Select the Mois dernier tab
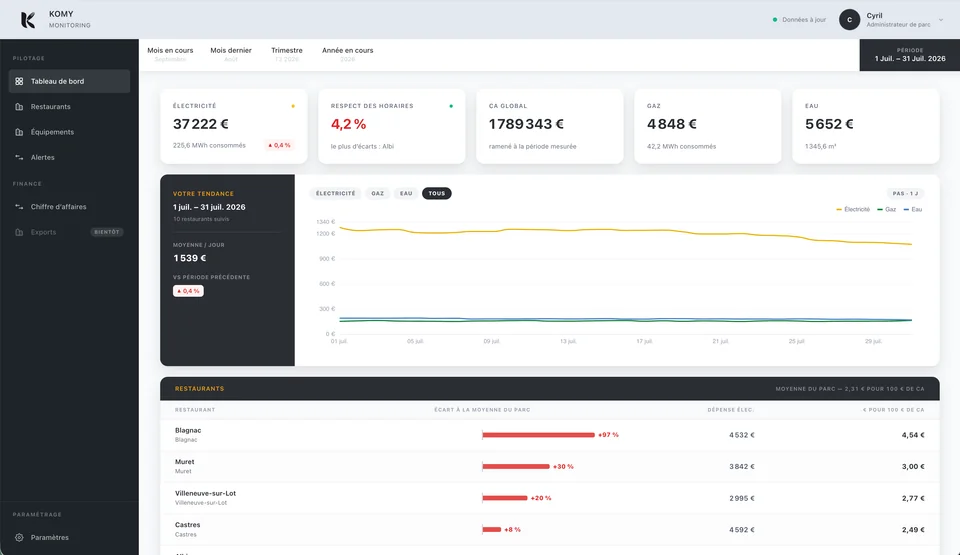 pos(231,54)
